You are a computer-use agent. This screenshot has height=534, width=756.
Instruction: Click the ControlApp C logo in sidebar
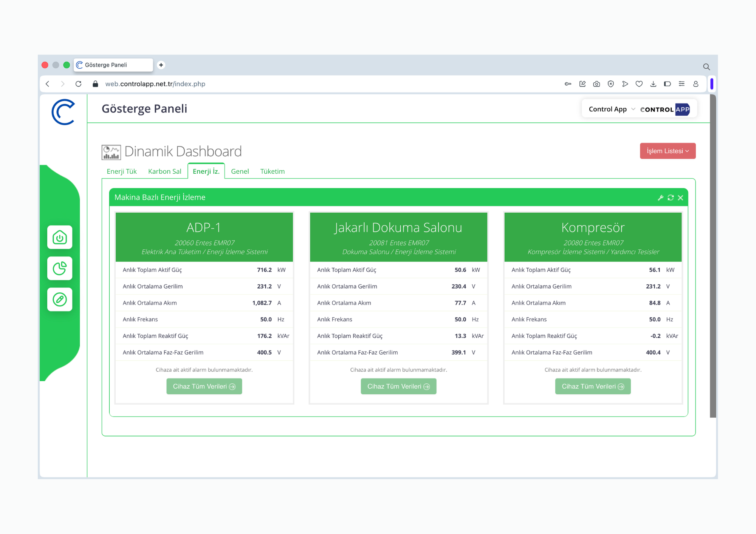tap(64, 112)
